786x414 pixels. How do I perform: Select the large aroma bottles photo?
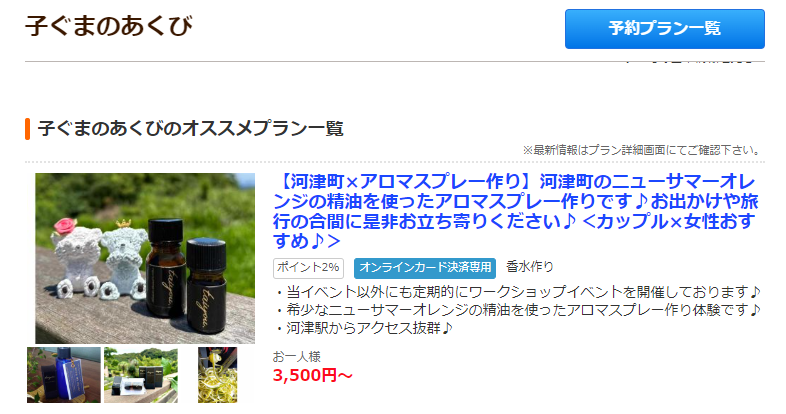(145, 258)
